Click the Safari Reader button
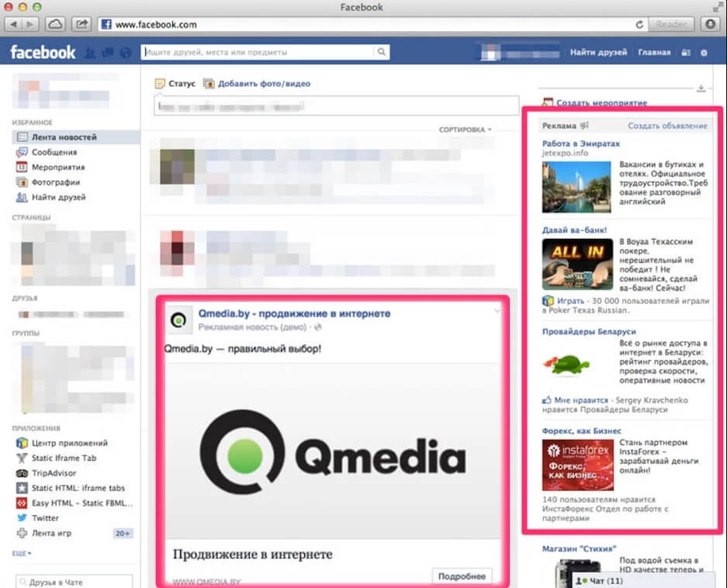 [x=671, y=24]
